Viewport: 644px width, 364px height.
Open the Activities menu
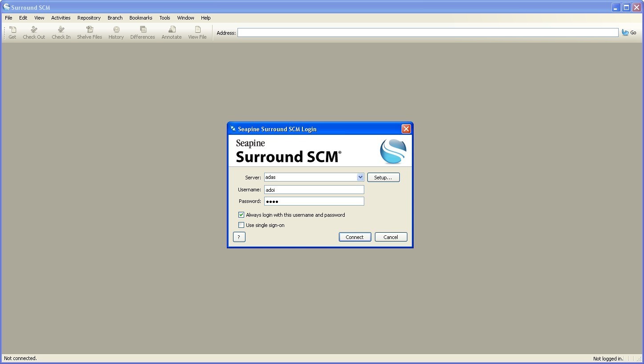[x=61, y=18]
